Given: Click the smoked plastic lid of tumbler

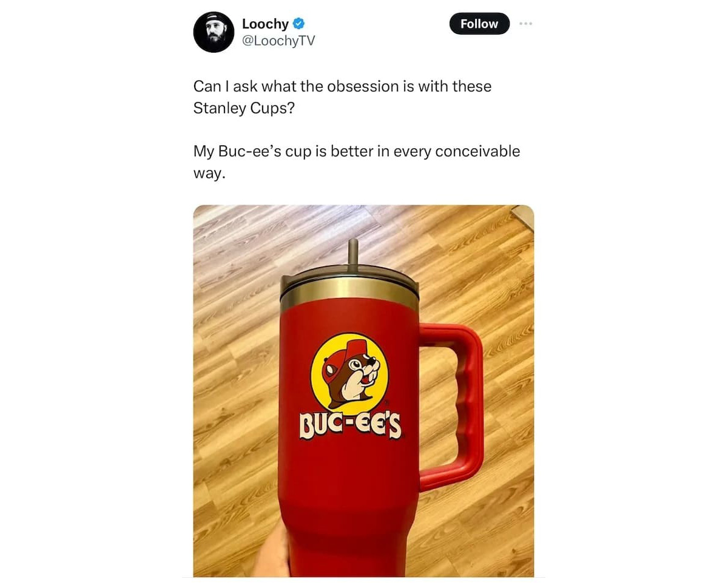Looking at the screenshot, I should pos(349,276).
